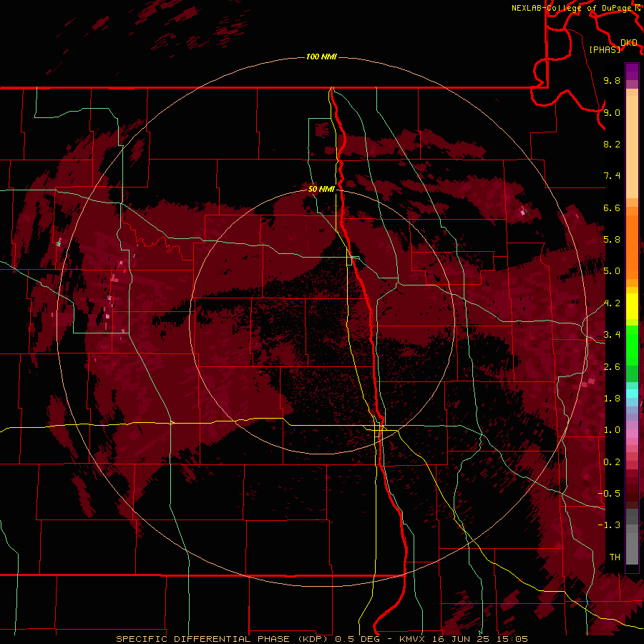Click the 50 NMI range ring label
Viewport: 644px width, 644px height.
[x=321, y=189]
